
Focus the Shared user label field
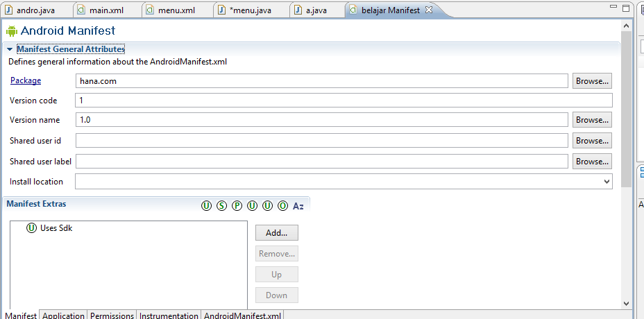point(321,162)
